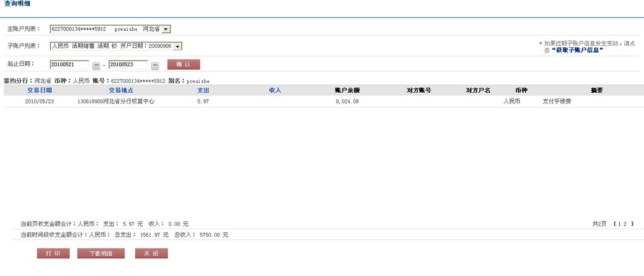The height and width of the screenshot is (276, 644).
Task: Expand the 子账户列表 sub-account dropdown
Action: click(x=178, y=46)
